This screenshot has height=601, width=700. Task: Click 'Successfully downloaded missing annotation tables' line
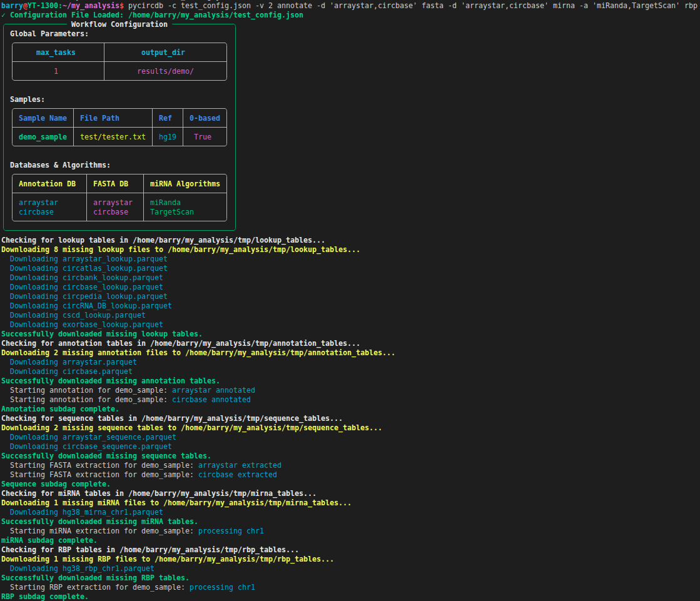[110, 381]
